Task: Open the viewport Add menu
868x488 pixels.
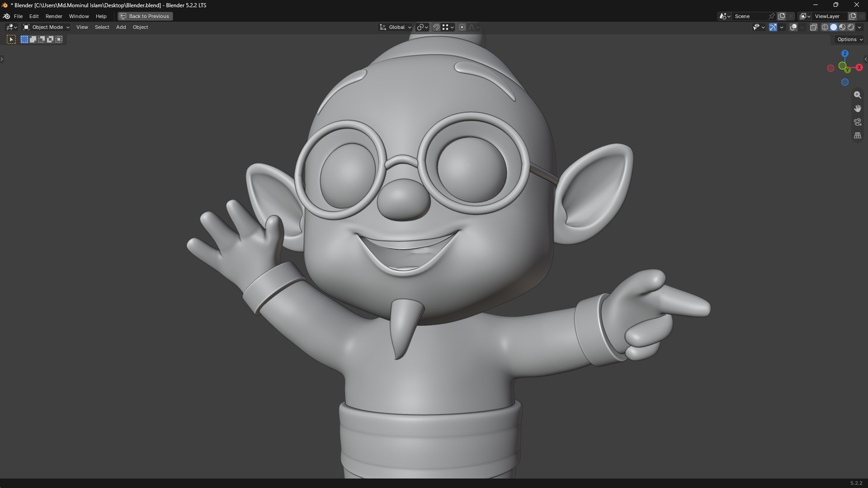Action: click(x=121, y=28)
